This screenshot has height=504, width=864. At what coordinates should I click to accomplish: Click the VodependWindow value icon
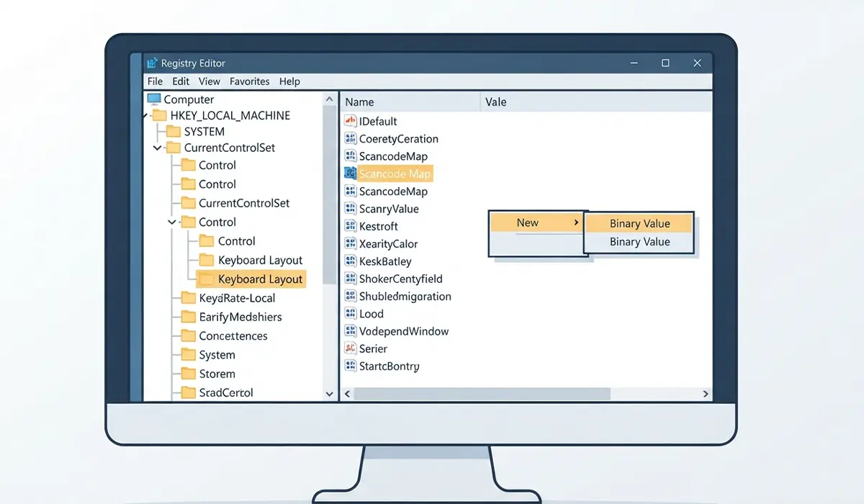(x=351, y=331)
